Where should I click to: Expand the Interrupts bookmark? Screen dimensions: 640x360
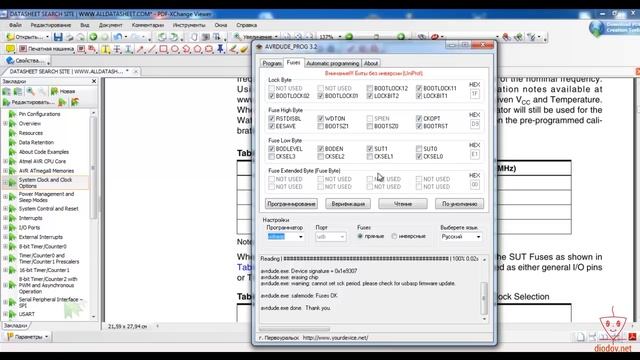point(5,218)
